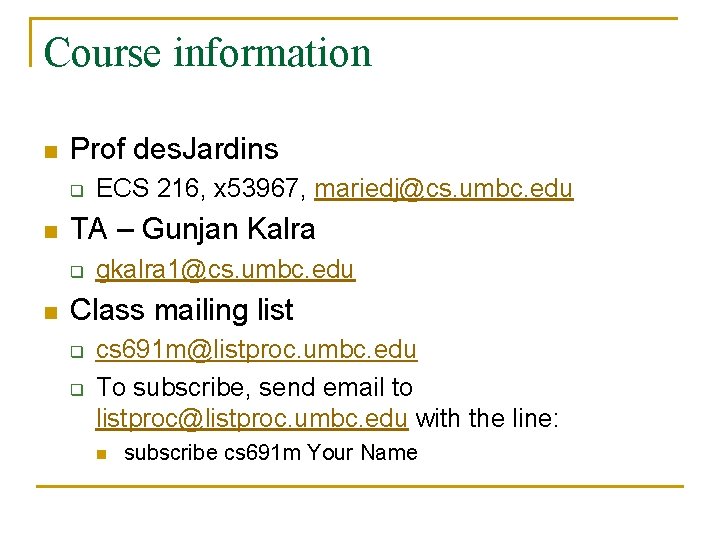Select the To subscribe, send email to text

(x=254, y=388)
